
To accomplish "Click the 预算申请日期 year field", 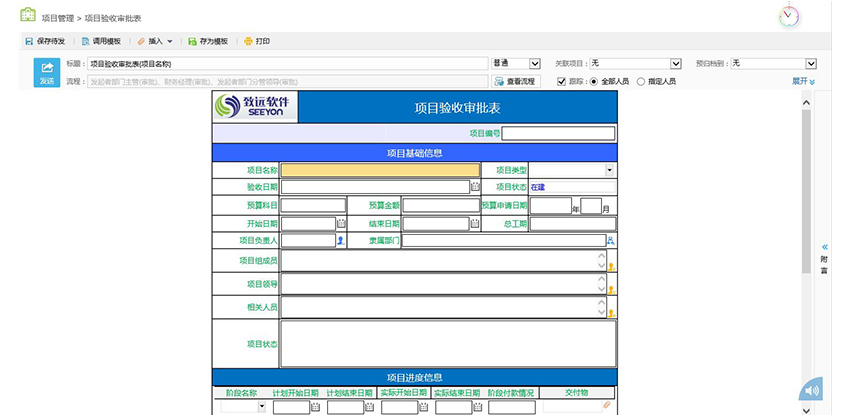I will click(551, 206).
